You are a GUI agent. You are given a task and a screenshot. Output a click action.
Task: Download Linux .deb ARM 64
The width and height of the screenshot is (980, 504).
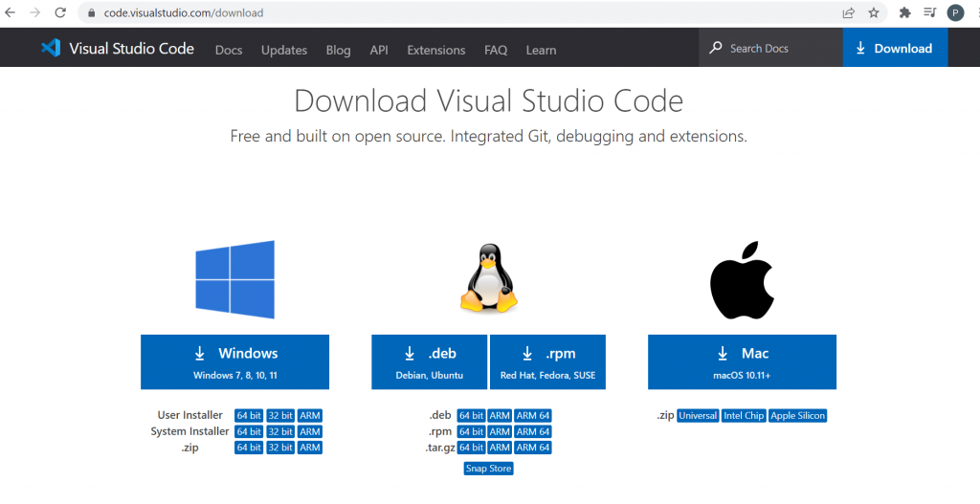coord(533,415)
